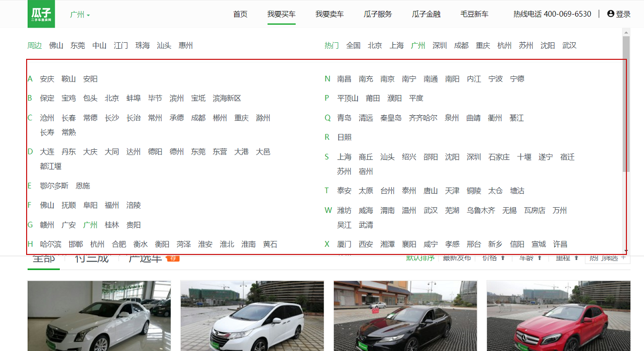
Task: Choose city 石家庄 under letter S
Action: [x=499, y=157]
